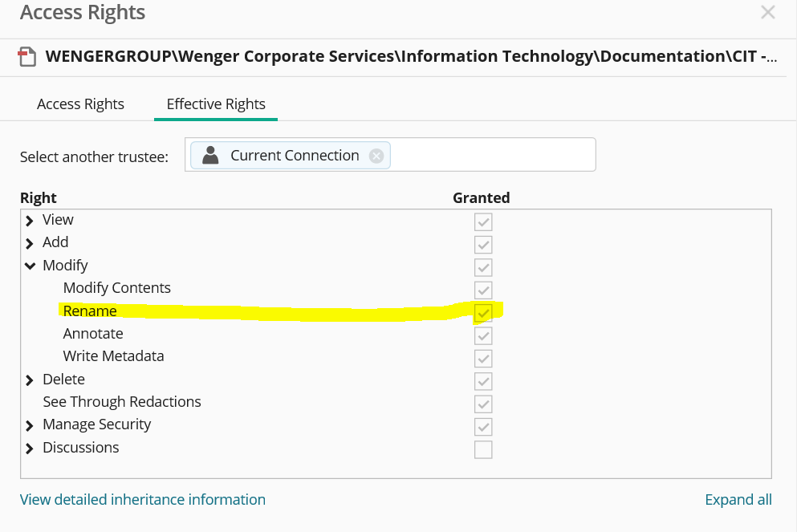Remove the Current Connection trustee chip
The image size is (797, 532).
pyautogui.click(x=376, y=156)
